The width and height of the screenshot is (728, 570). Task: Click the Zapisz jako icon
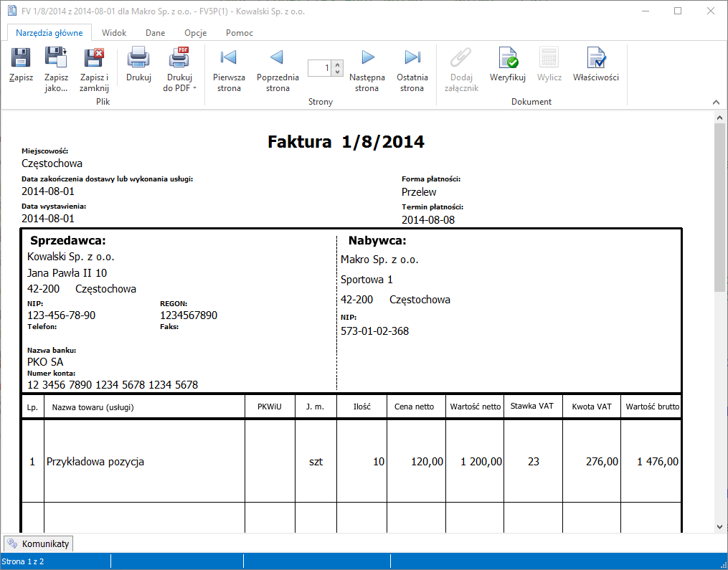tap(56, 58)
